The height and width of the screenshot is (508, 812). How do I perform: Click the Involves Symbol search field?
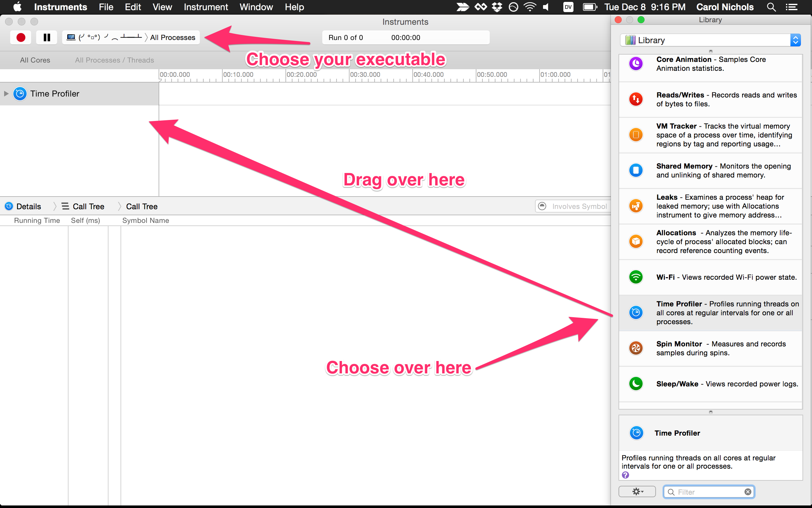click(579, 206)
